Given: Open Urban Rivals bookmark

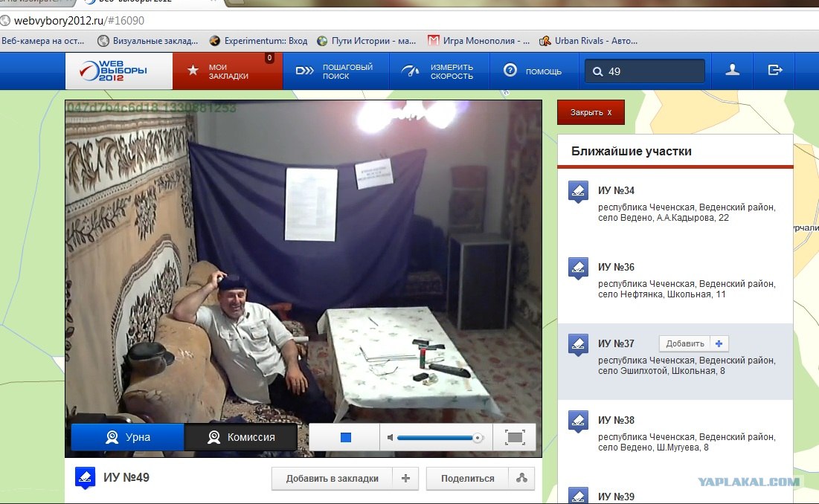Looking at the screenshot, I should pos(588,41).
